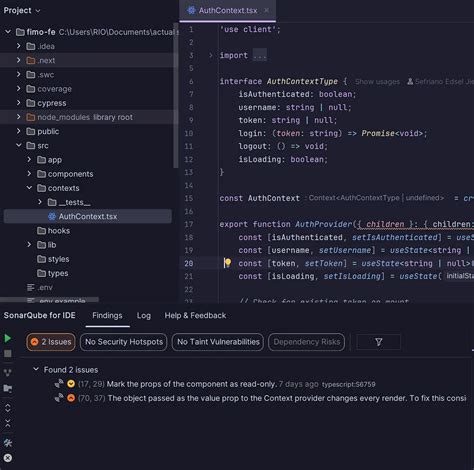Expand the .next folder

(19, 60)
